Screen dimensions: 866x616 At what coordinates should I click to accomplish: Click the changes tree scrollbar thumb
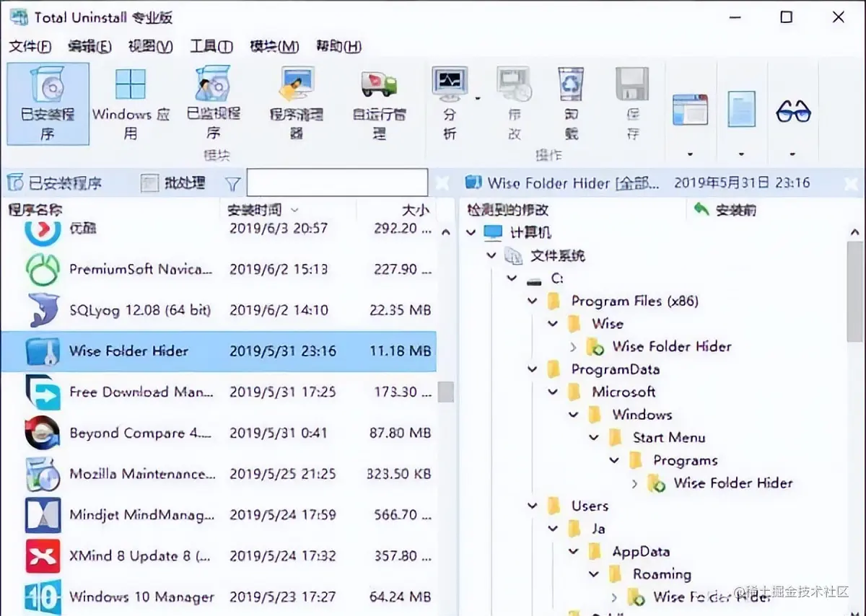tap(854, 292)
